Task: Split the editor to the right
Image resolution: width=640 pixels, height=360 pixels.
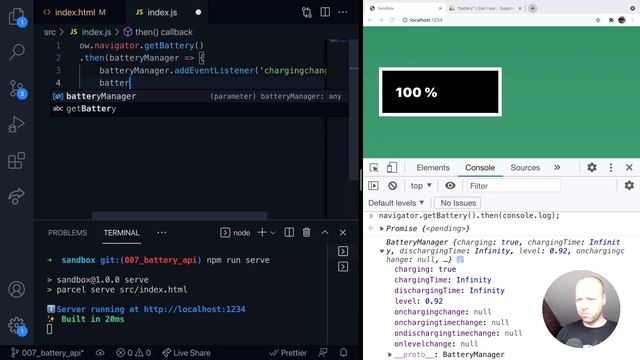Action: 325,12
